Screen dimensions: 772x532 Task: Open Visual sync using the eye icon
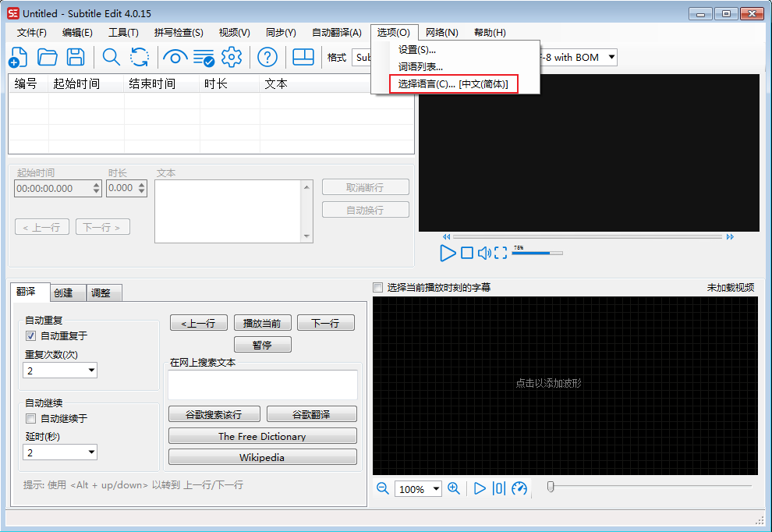[x=175, y=57]
